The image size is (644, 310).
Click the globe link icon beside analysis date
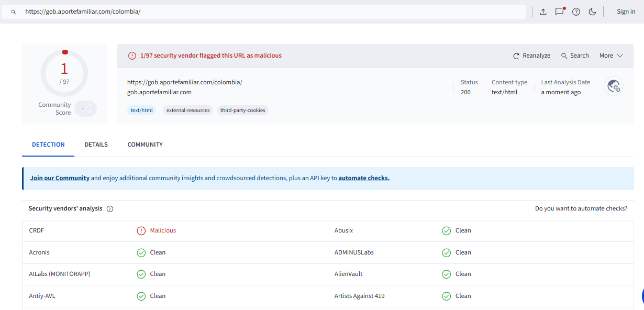pos(613,86)
